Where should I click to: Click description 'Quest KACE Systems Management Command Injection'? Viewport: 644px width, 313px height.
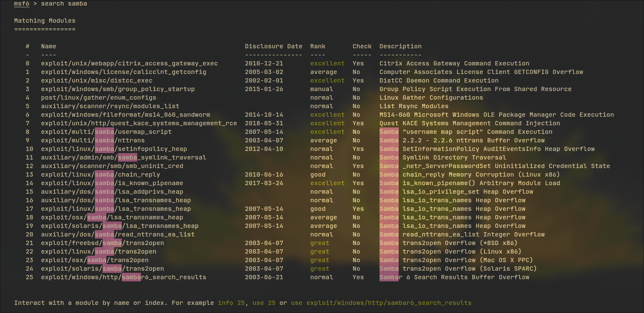[x=470, y=123]
